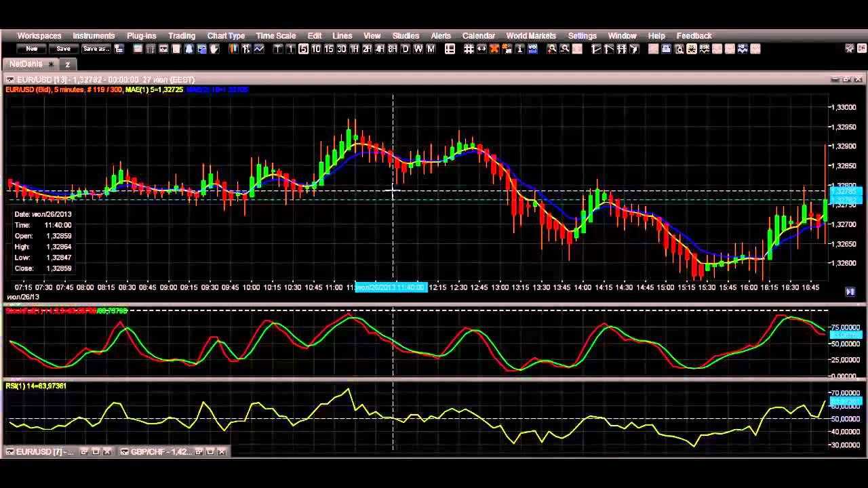Click the highlighted 11:40:00 time axis label
Screen dimensions: 868x488
click(x=391, y=287)
